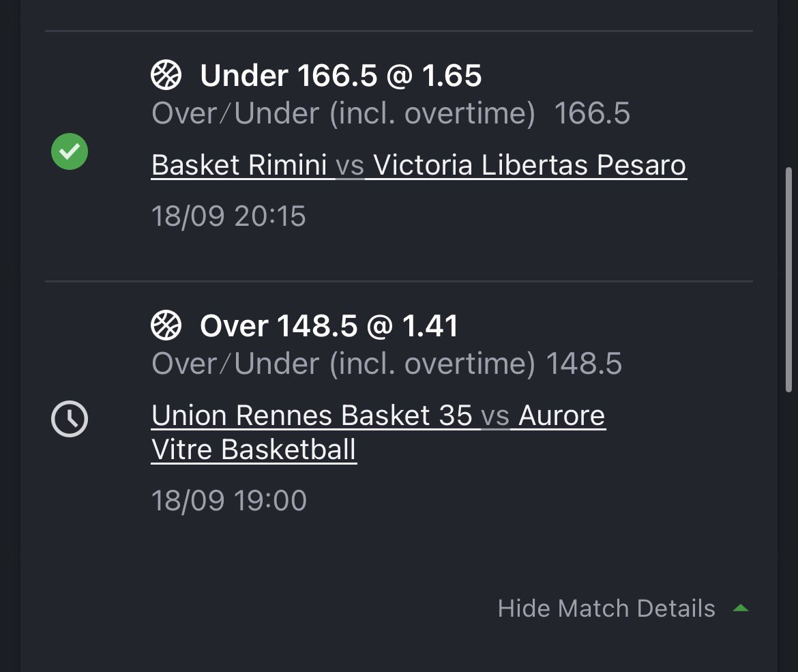Image resolution: width=798 pixels, height=672 pixels.
Task: Click Hide Match Details text
Action: tap(606, 609)
